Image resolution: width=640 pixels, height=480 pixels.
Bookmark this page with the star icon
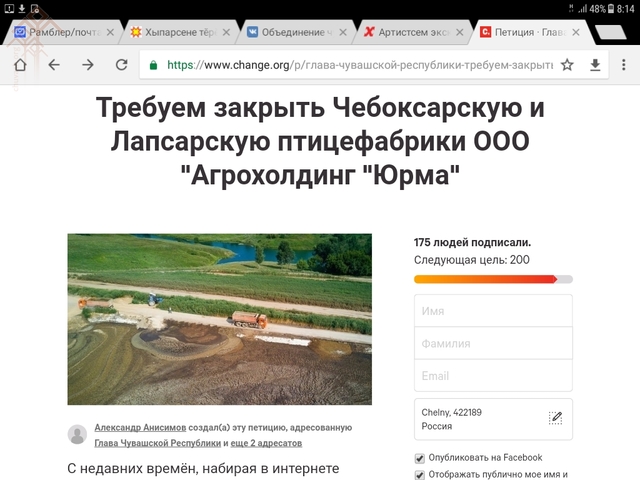pos(567,65)
